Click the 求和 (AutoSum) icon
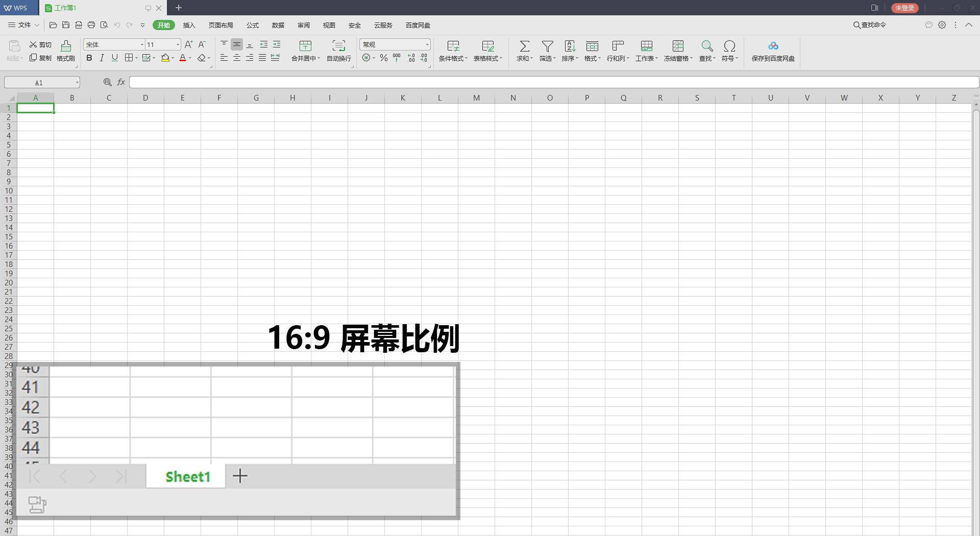 [524, 48]
